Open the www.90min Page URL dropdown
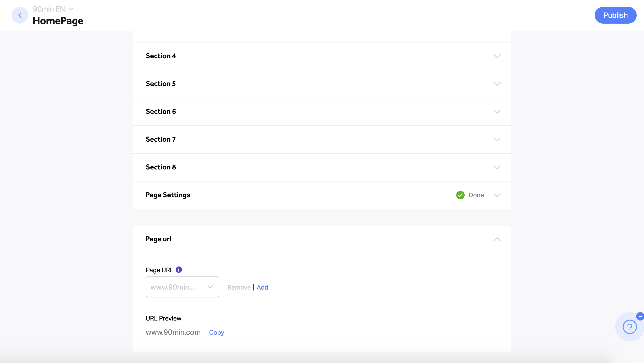644x363 pixels. [x=183, y=287]
